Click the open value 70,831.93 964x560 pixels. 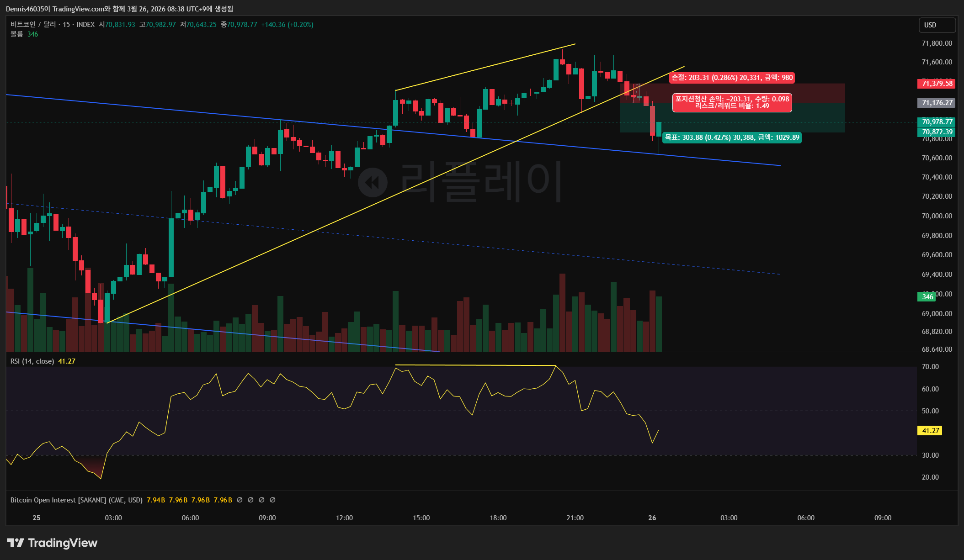(120, 25)
